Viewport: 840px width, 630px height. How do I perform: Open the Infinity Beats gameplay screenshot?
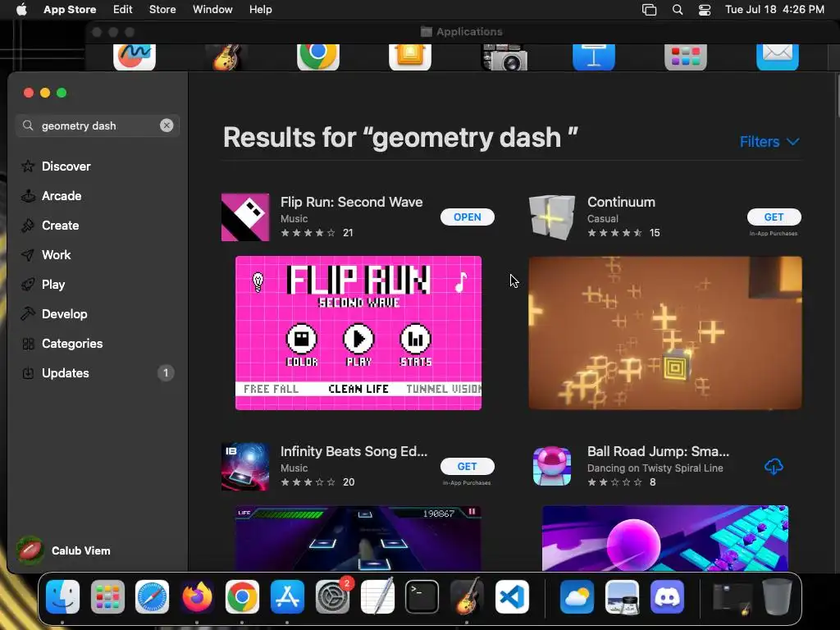pyautogui.click(x=358, y=538)
